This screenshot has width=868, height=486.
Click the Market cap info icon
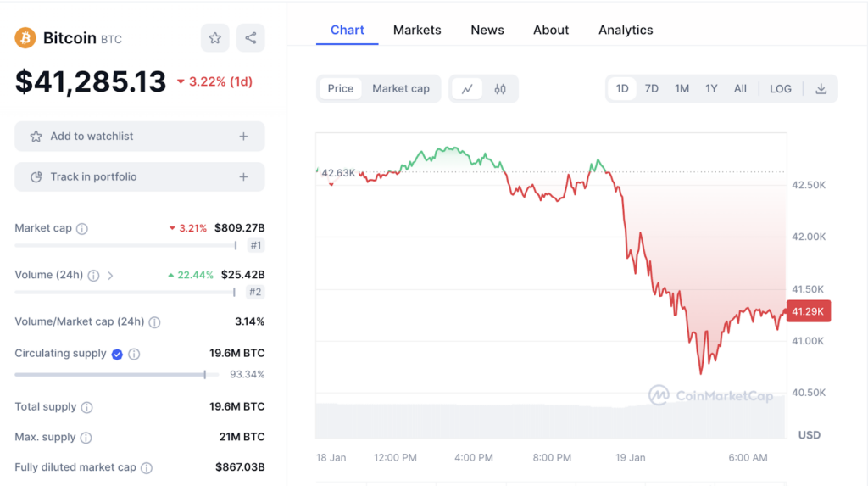(x=82, y=228)
